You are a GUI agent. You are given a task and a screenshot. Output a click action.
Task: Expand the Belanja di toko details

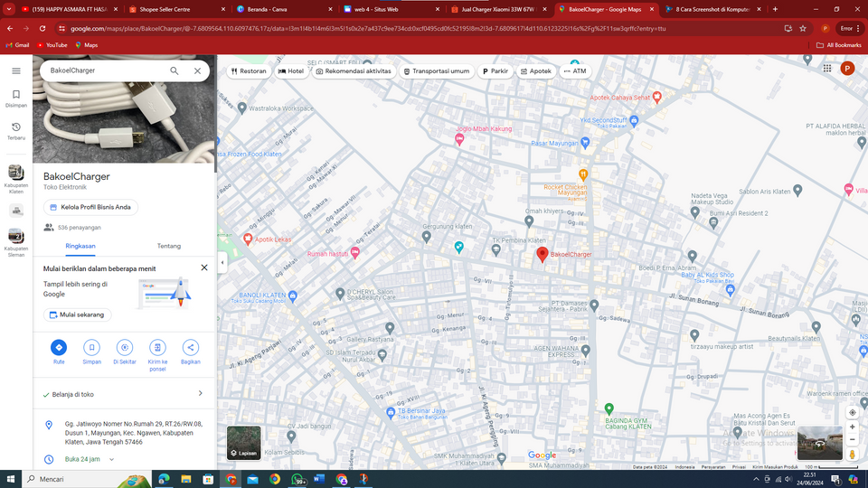pos(200,394)
